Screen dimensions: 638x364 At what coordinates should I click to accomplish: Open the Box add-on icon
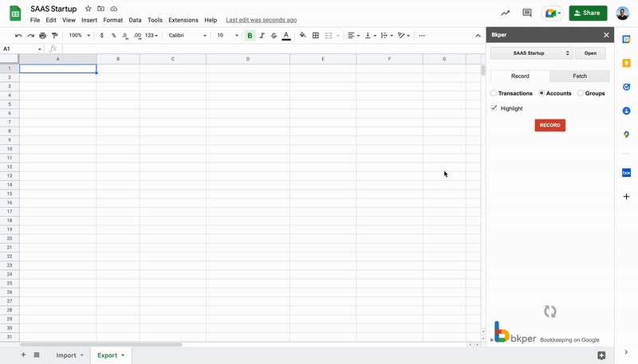point(626,173)
